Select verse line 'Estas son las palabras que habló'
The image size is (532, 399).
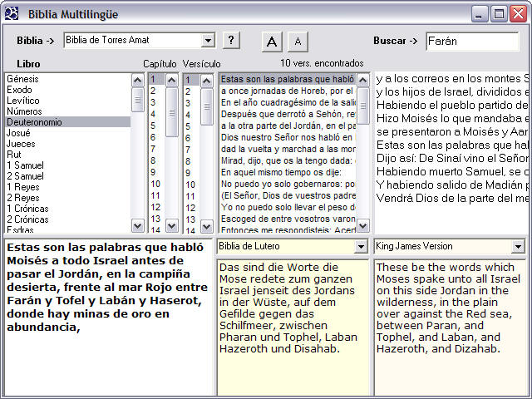tap(288, 79)
